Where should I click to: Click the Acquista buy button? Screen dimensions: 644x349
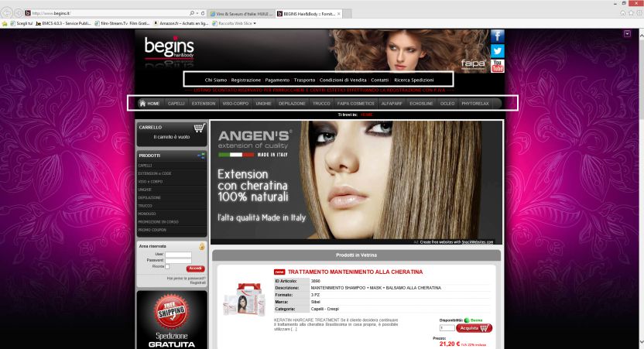(474, 328)
